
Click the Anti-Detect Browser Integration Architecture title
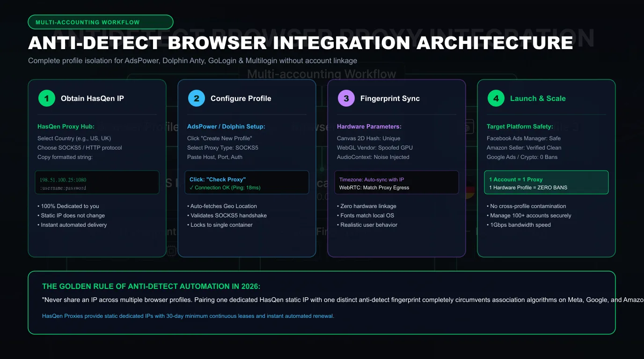click(300, 43)
